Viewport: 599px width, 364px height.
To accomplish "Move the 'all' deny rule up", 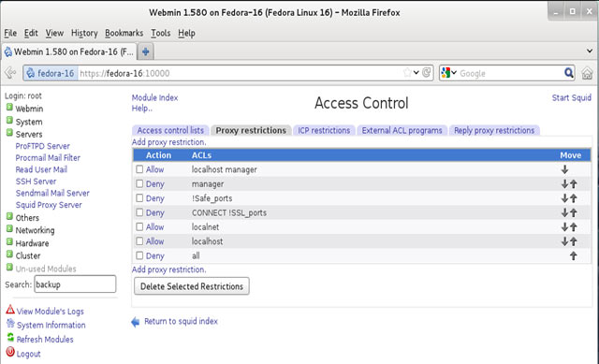I will [x=574, y=255].
